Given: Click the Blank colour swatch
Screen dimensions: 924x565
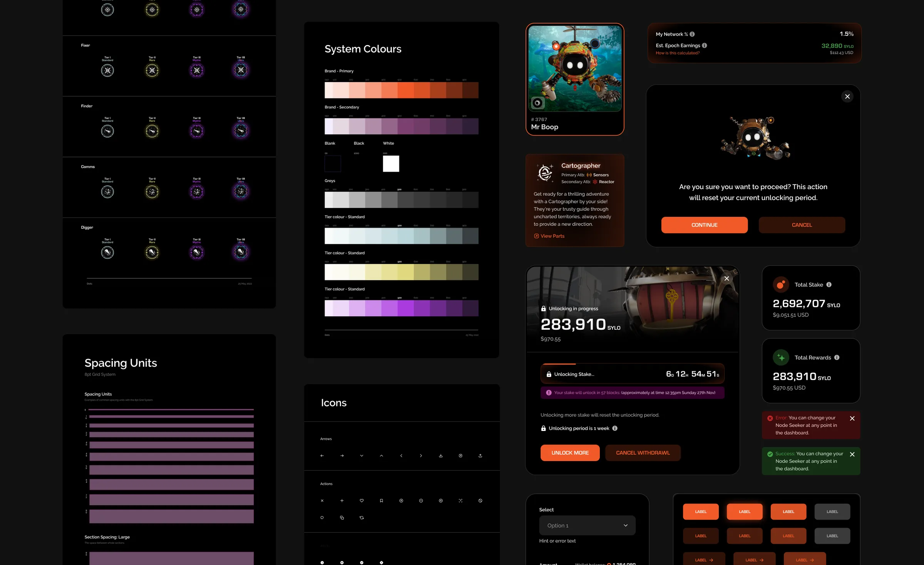Looking at the screenshot, I should pyautogui.click(x=333, y=163).
